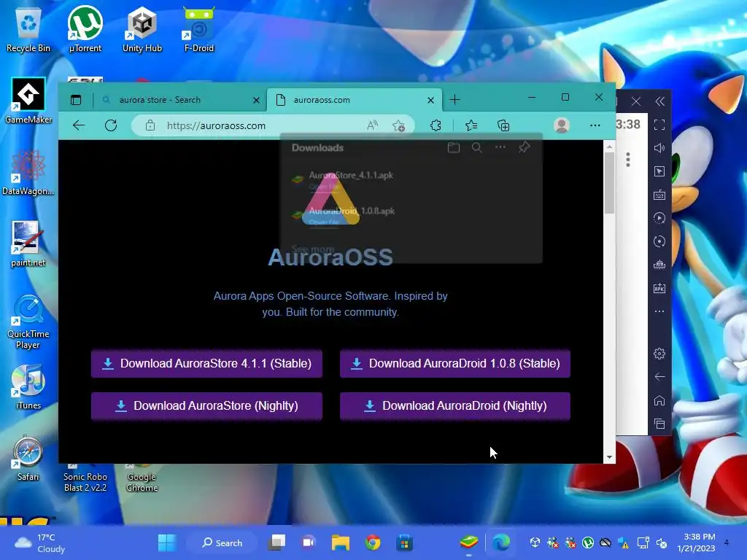This screenshot has height=560, width=747.
Task: Toggle BlueStacks fullscreen icon
Action: (659, 125)
